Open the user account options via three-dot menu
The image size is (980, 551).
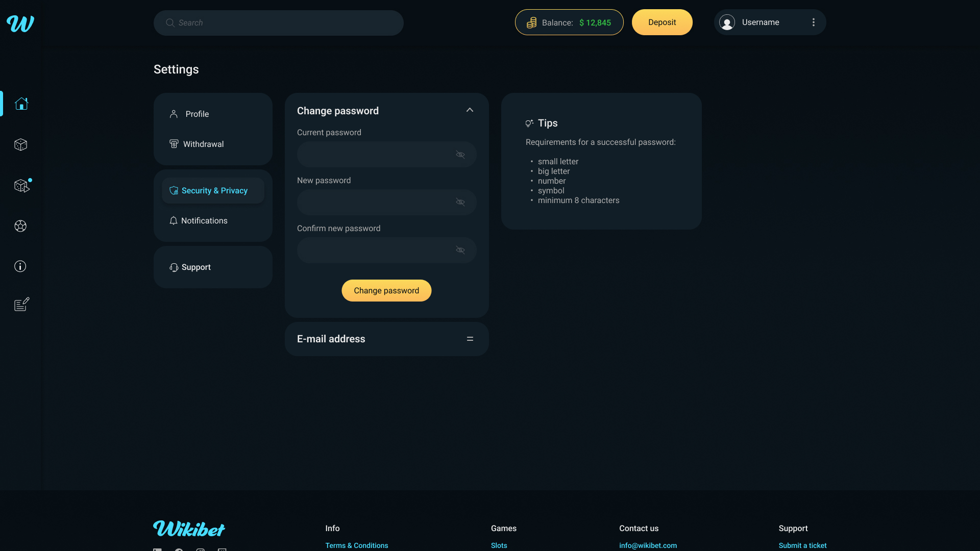813,22
